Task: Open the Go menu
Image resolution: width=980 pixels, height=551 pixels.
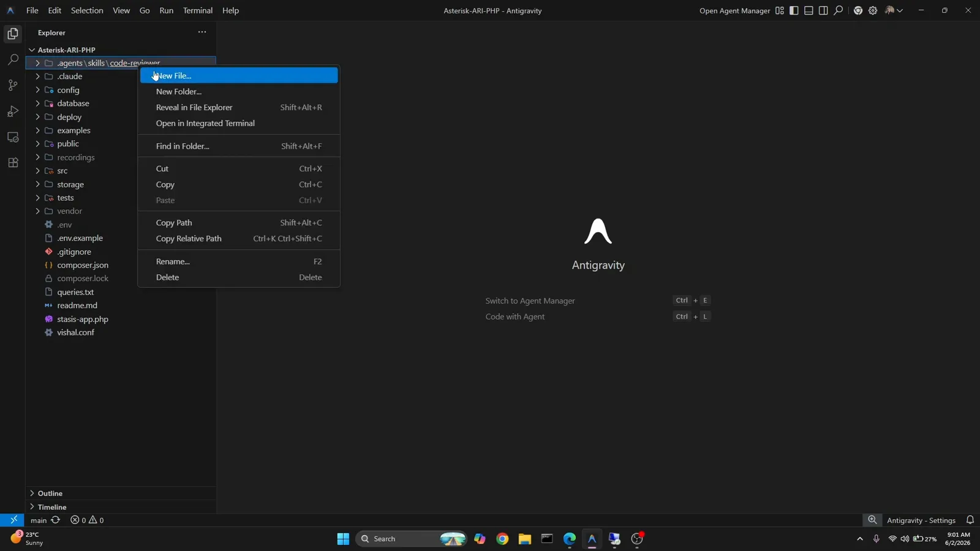Action: 145,10
